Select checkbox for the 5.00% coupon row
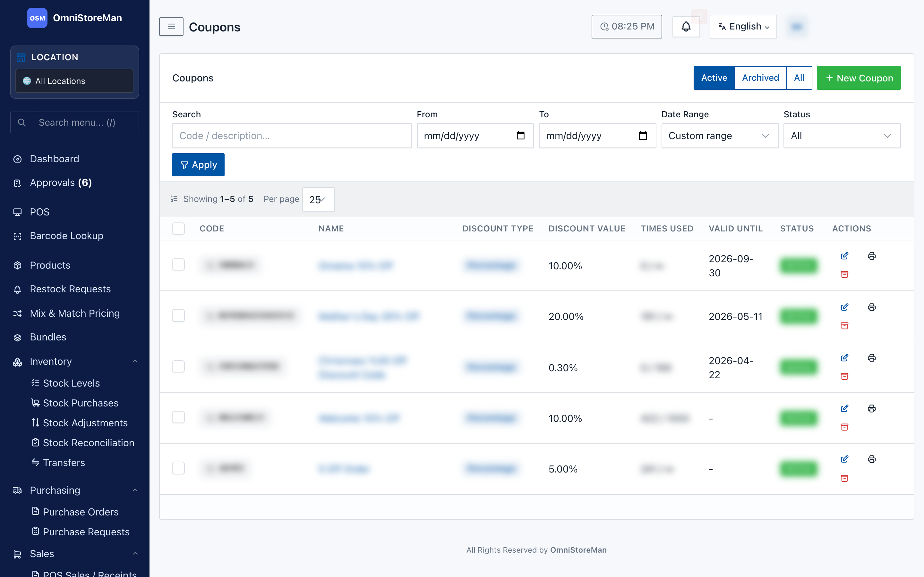924x577 pixels. tap(178, 468)
